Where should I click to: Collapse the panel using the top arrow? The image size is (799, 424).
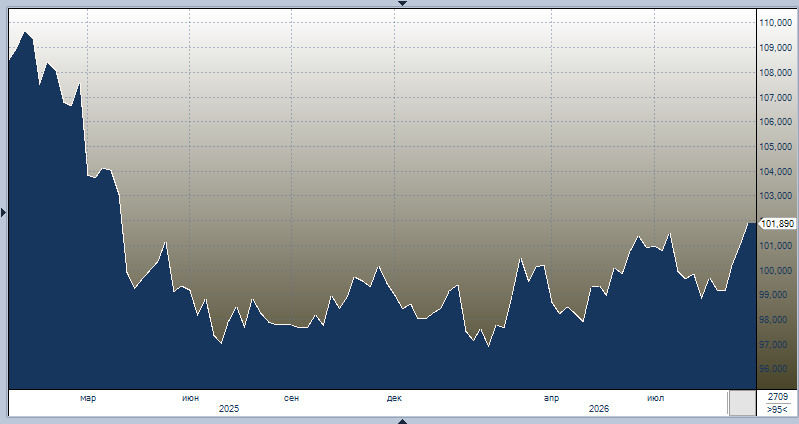coord(402,3)
